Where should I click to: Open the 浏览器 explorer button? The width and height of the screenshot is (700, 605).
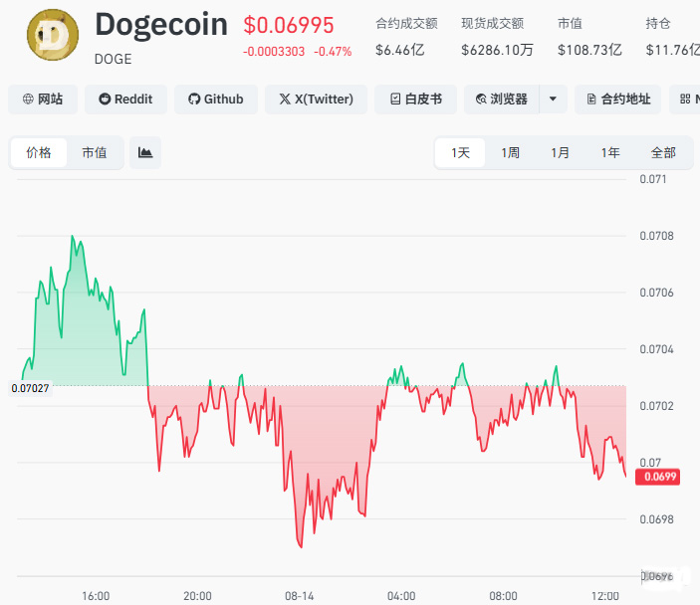[x=502, y=100]
